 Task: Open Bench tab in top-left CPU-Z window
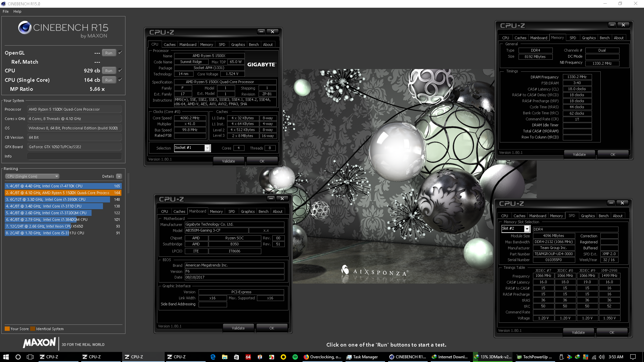tap(254, 45)
